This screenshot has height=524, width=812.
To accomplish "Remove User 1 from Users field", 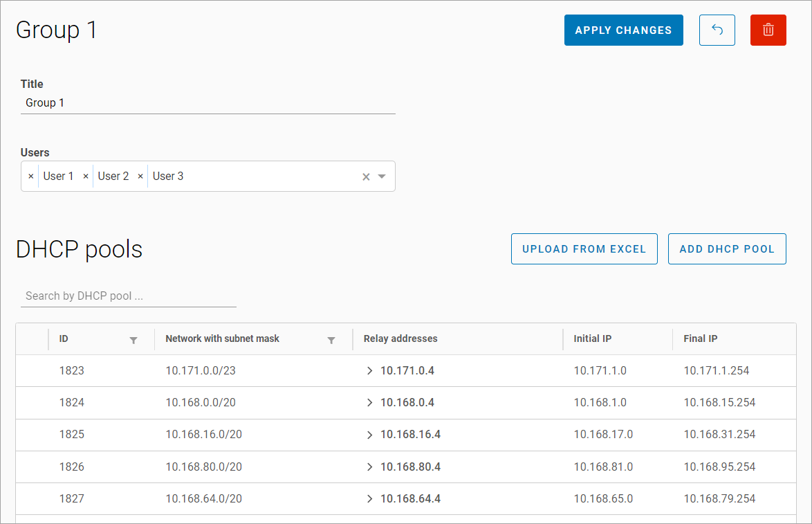I will point(30,176).
